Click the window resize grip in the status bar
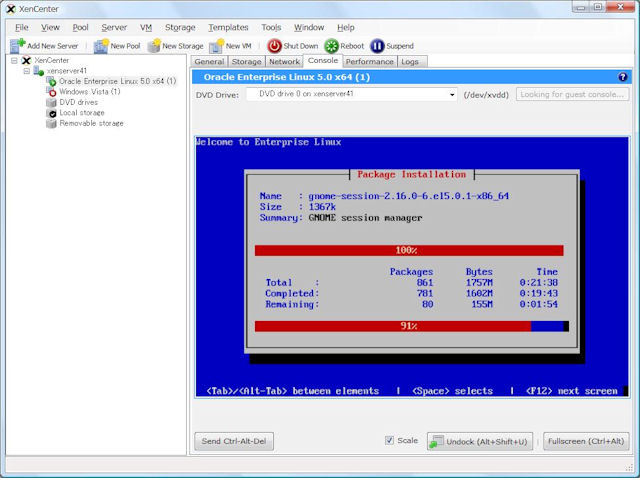This screenshot has height=478, width=640. coord(630,468)
